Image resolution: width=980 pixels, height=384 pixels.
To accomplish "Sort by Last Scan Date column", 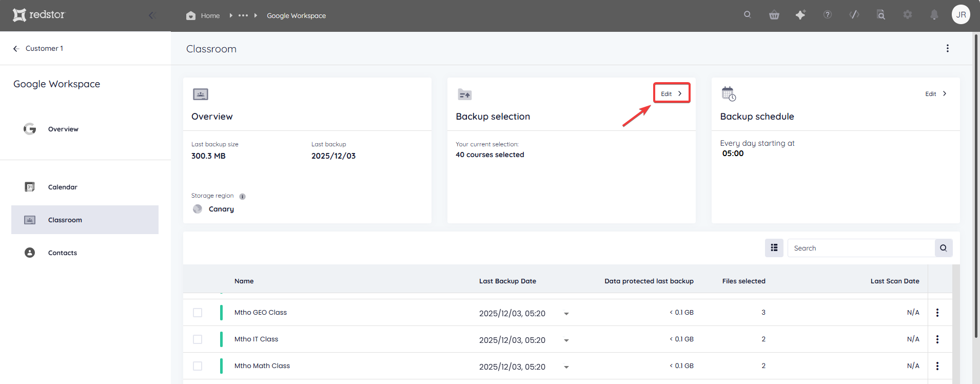I will coord(895,281).
